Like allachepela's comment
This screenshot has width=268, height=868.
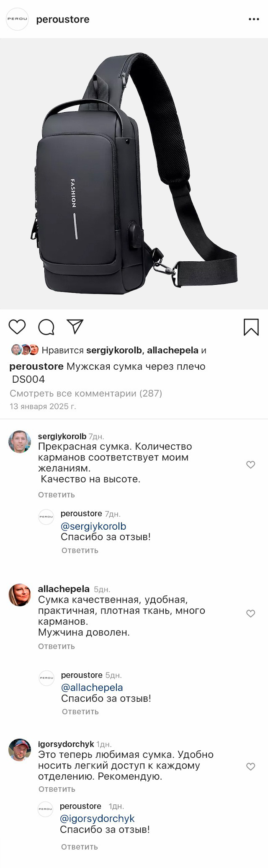[x=250, y=613]
